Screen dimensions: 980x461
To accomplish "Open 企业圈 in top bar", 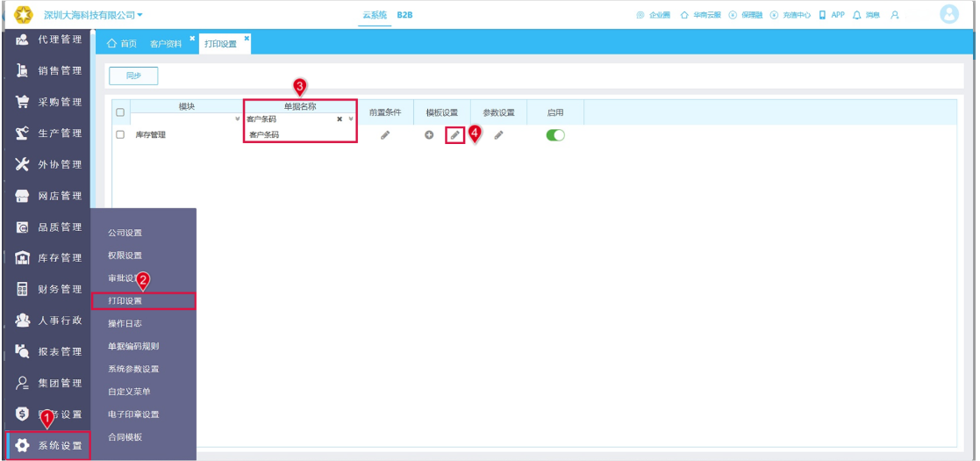I will coord(654,15).
